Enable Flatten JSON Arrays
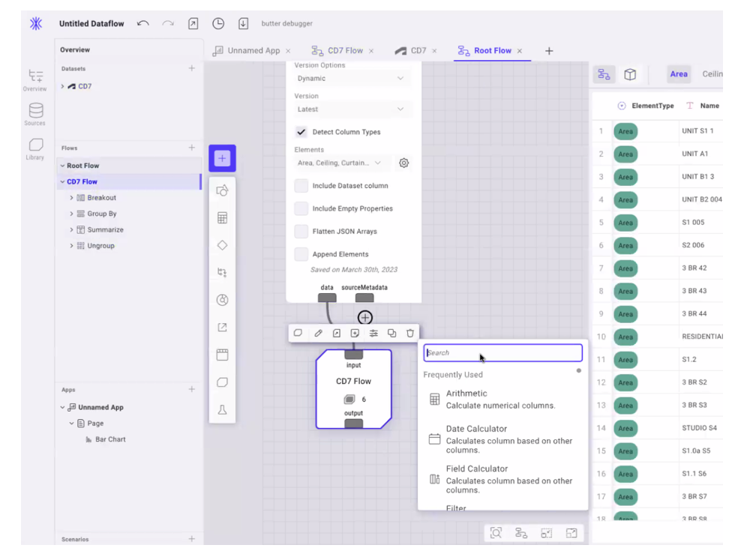This screenshot has width=756, height=554. (x=302, y=231)
